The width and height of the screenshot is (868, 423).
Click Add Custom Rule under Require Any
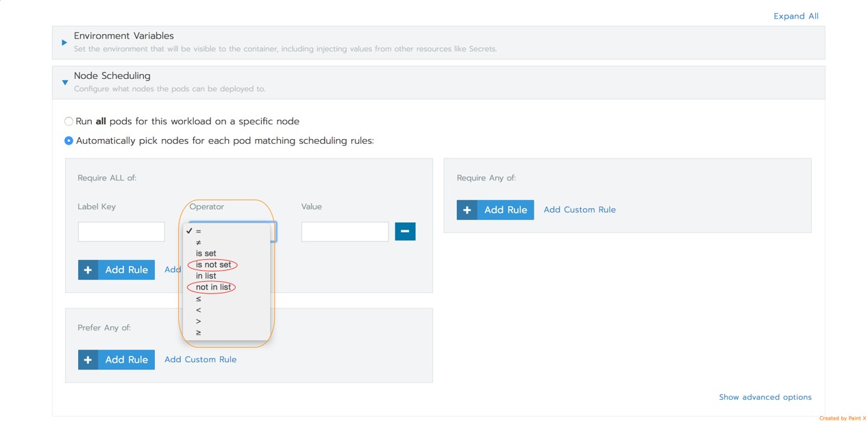[x=580, y=210]
